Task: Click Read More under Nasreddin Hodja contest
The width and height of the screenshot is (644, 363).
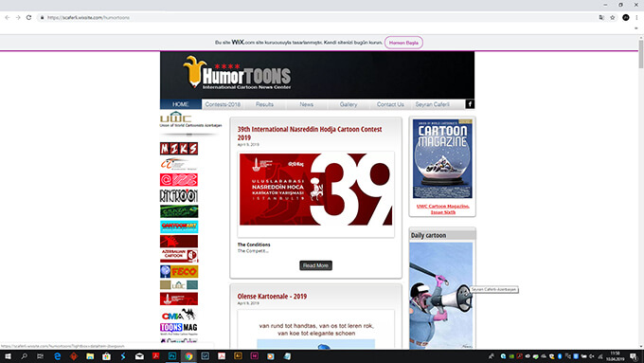Action: [x=315, y=265]
